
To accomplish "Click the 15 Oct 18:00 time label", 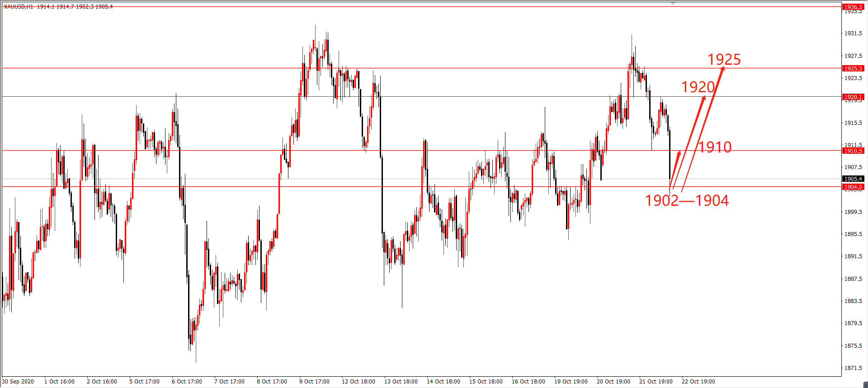I will tap(486, 381).
